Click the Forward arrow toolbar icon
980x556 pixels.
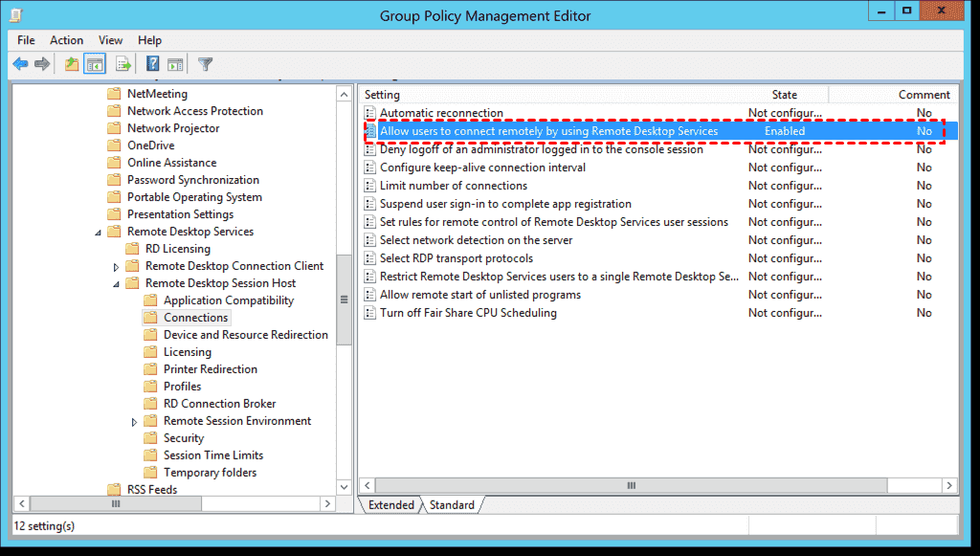[42, 64]
